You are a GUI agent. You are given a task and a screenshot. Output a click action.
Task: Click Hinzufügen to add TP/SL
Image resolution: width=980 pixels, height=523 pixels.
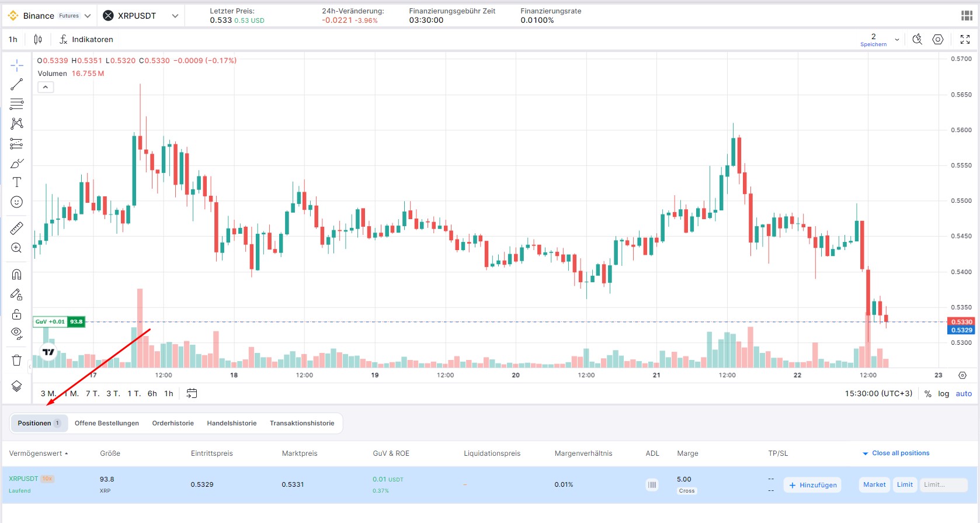[812, 485]
